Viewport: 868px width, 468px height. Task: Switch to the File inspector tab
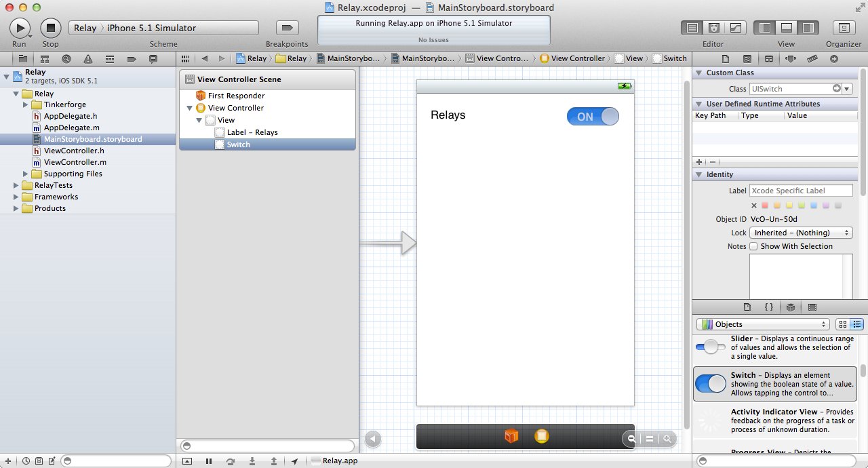pyautogui.click(x=726, y=59)
